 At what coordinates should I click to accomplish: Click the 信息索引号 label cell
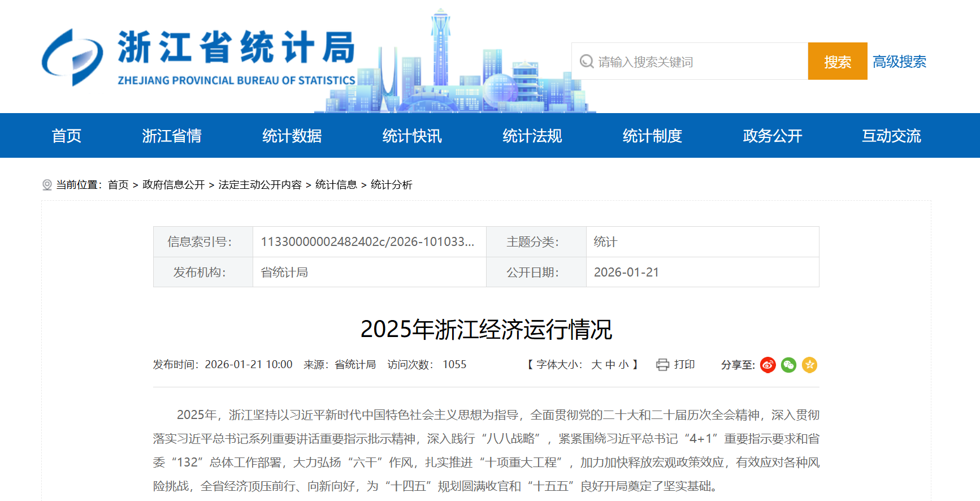tap(203, 242)
